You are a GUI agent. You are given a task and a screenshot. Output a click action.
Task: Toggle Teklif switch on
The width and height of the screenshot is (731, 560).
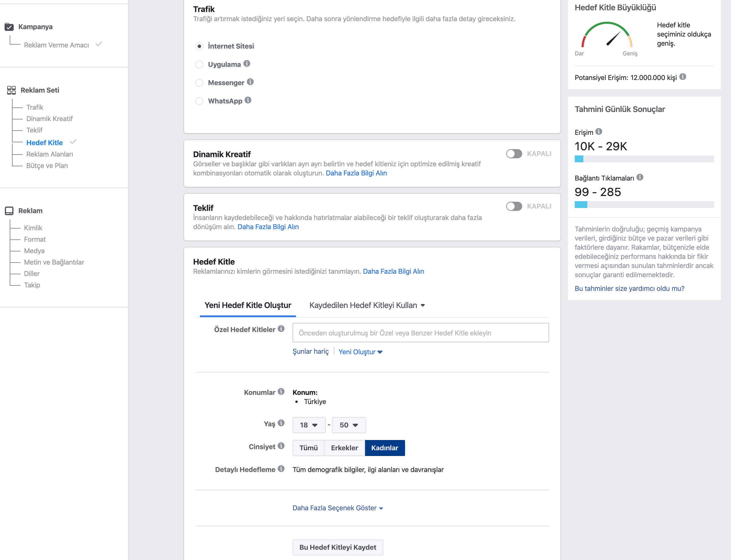pyautogui.click(x=514, y=206)
